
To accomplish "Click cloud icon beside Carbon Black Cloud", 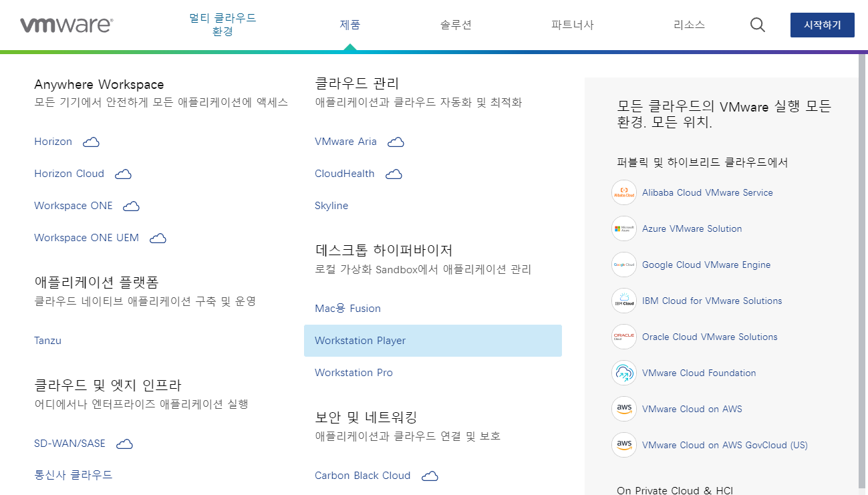I will tap(430, 476).
